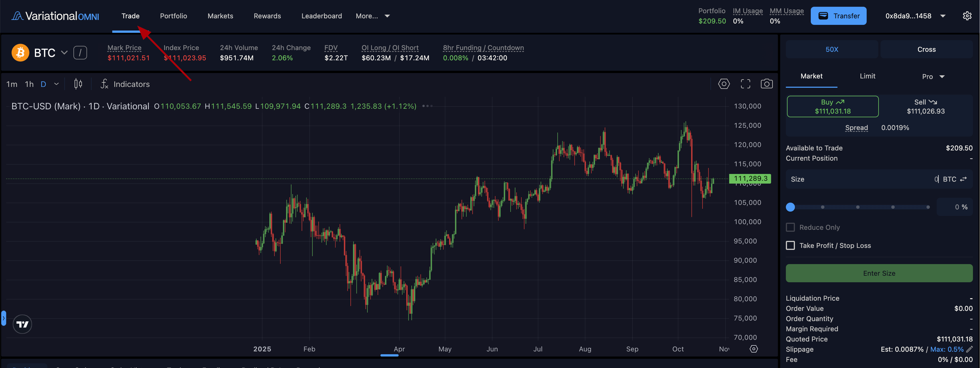Open the Pro order type dropdown

pyautogui.click(x=932, y=76)
